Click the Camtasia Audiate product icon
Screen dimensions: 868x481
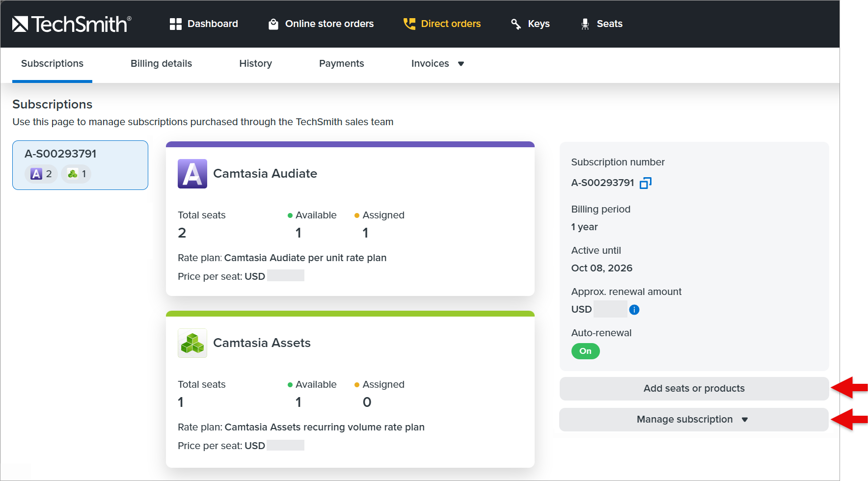click(192, 174)
